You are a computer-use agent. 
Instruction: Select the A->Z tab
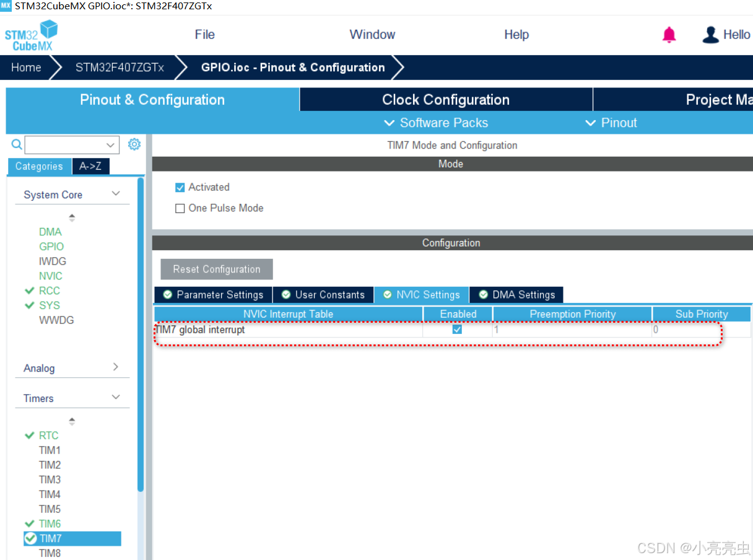click(x=90, y=166)
